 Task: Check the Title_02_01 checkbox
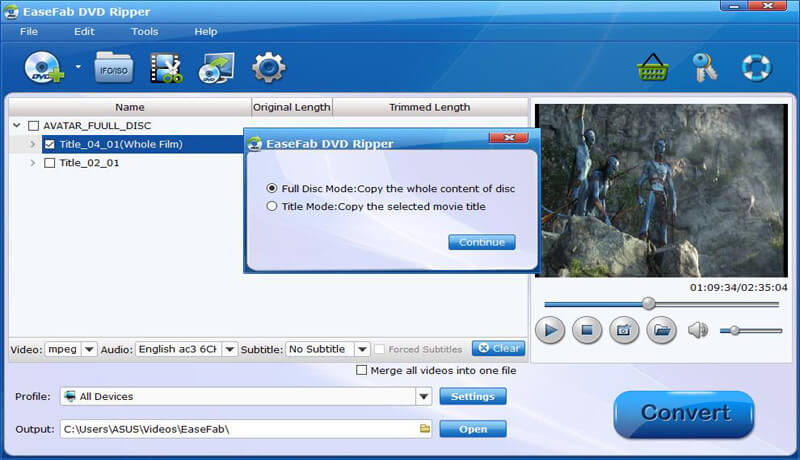tap(49, 163)
